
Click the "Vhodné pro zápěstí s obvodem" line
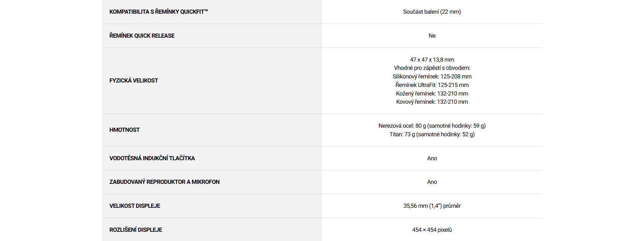[432, 68]
